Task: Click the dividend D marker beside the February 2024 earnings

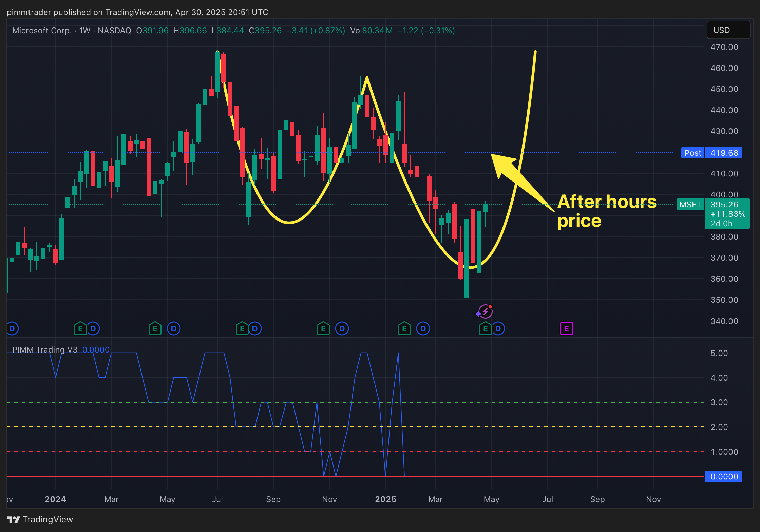Action: click(93, 328)
